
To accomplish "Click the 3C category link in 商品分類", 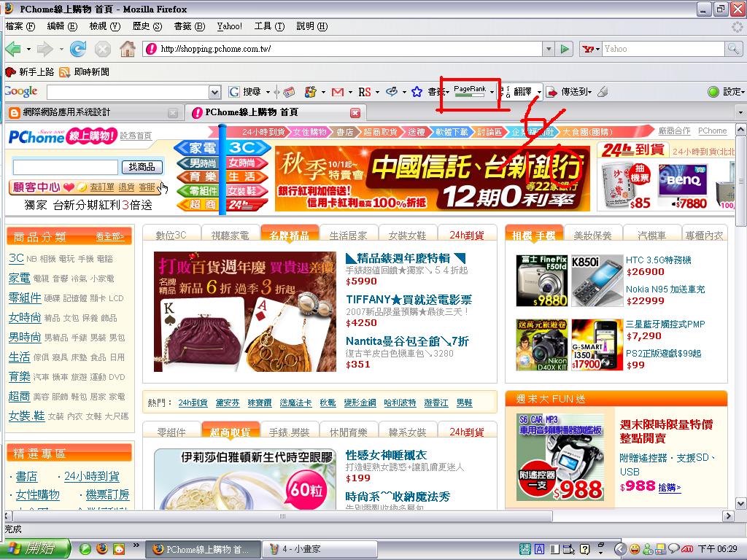I will point(16,259).
